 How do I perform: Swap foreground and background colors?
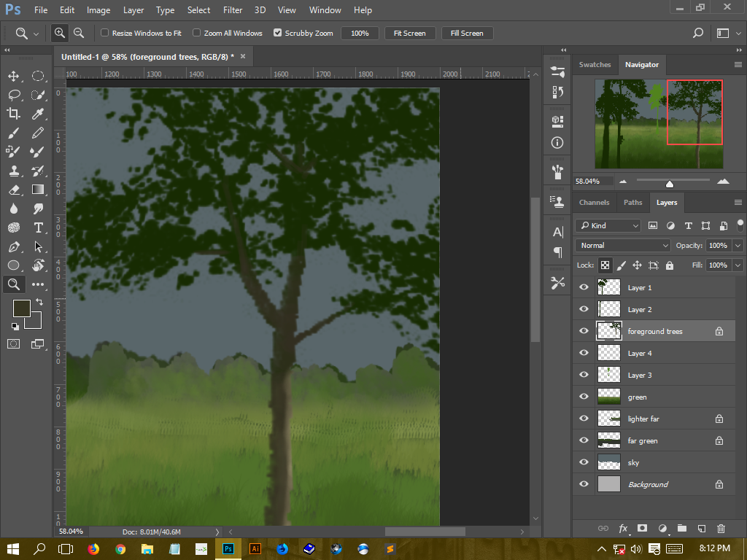39,302
